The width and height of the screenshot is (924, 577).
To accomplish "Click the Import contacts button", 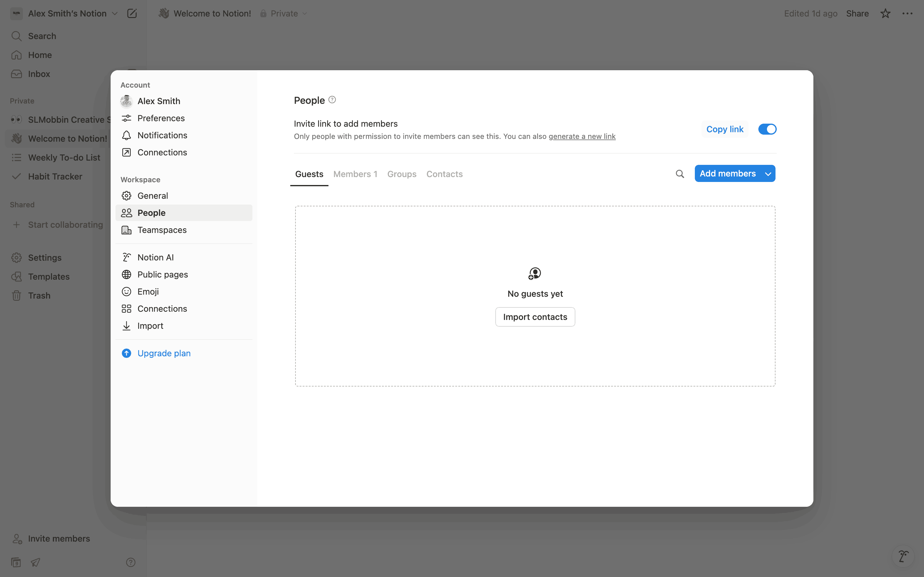I will click(x=535, y=317).
